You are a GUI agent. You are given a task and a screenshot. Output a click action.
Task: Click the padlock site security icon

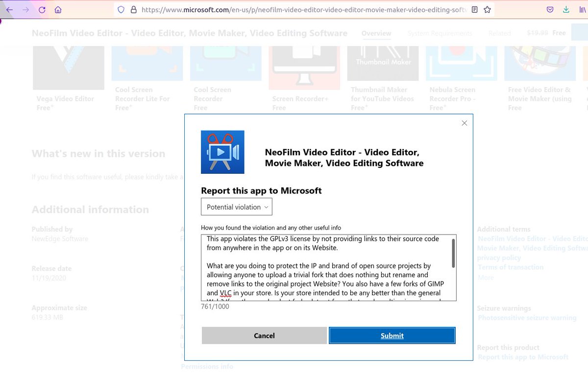(133, 9)
